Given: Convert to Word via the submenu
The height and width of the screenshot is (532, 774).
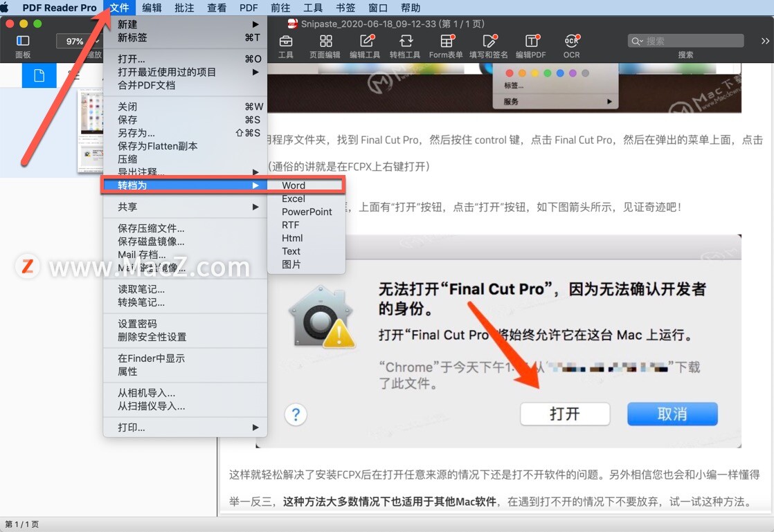Looking at the screenshot, I should pyautogui.click(x=306, y=185).
